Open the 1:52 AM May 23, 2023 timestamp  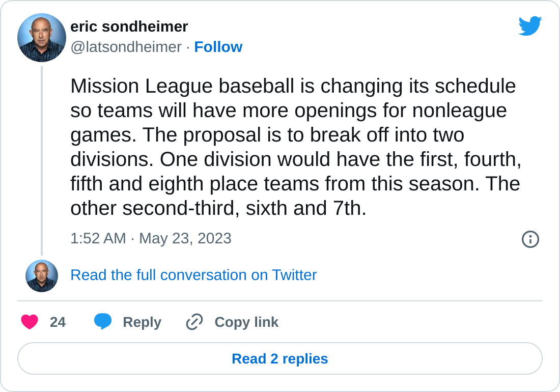[x=151, y=238]
